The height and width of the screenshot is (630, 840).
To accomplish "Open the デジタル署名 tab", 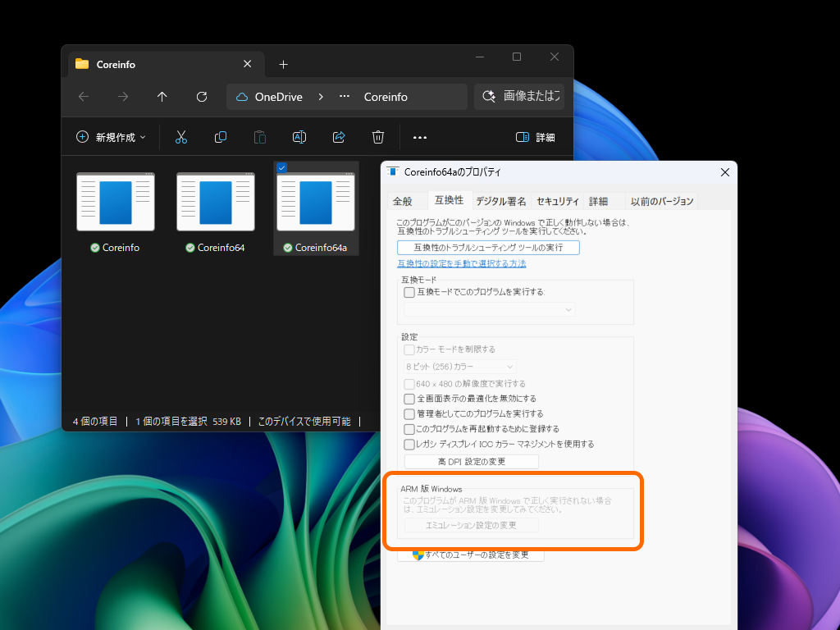I will coord(503,201).
